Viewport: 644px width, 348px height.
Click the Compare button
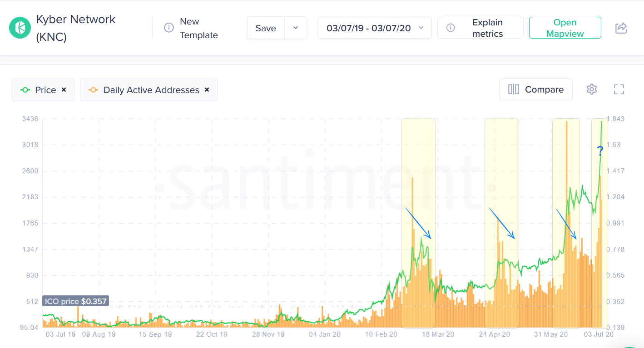click(x=536, y=89)
